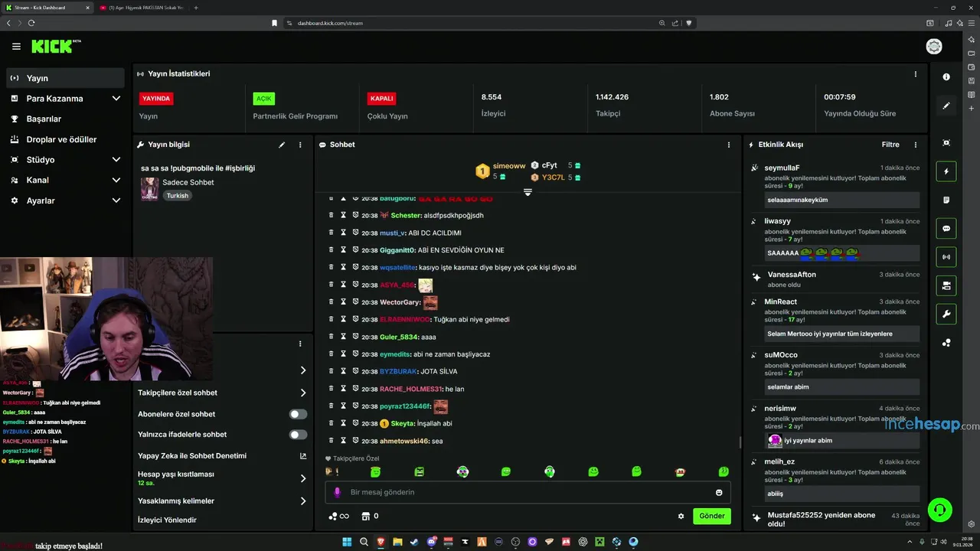Open Yayın bilgisi panel options menu
980x551 pixels.
tap(300, 145)
